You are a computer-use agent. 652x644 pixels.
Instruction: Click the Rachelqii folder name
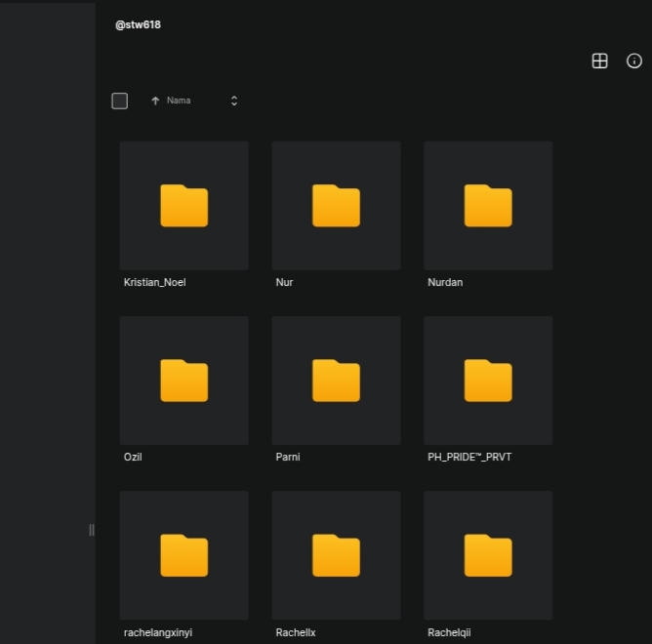click(449, 632)
